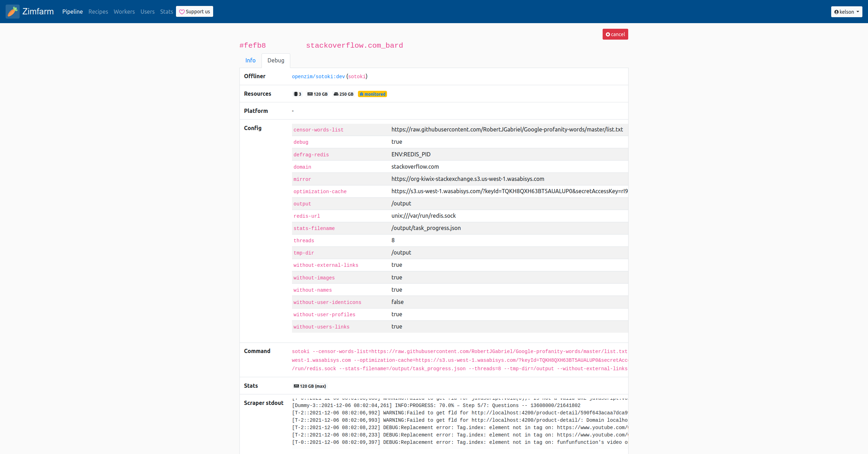This screenshot has height=454, width=868.
Task: Click the Users navigation link
Action: (147, 12)
